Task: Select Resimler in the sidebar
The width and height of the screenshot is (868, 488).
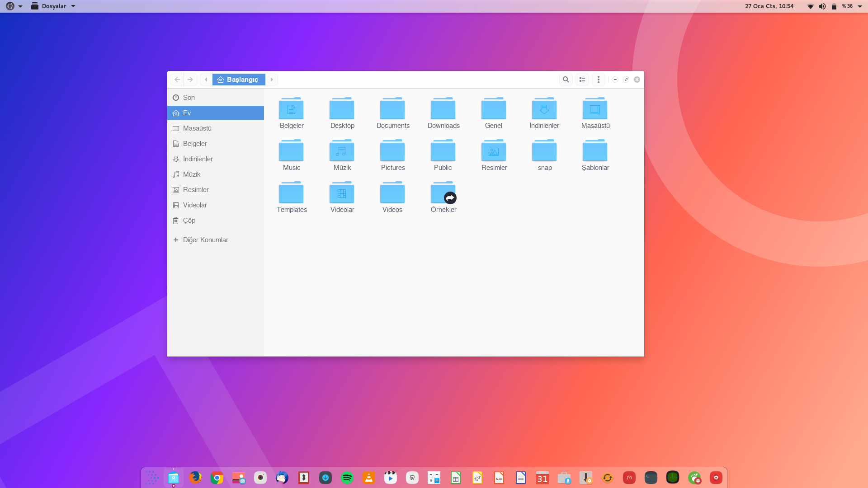Action: (216, 190)
